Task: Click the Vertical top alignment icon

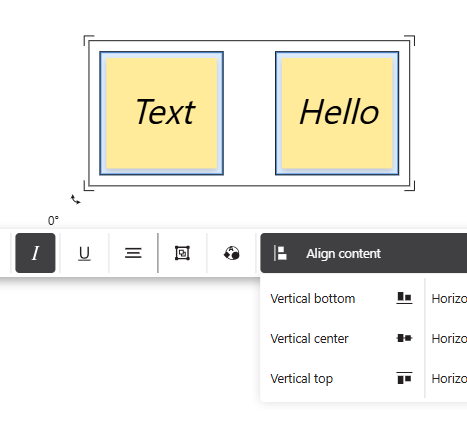Action: point(404,378)
